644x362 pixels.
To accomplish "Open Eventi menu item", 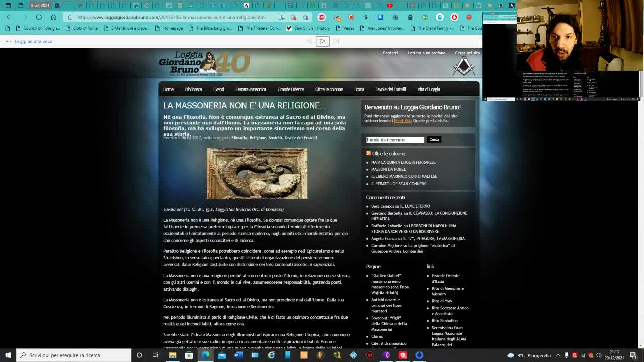I will click(218, 89).
